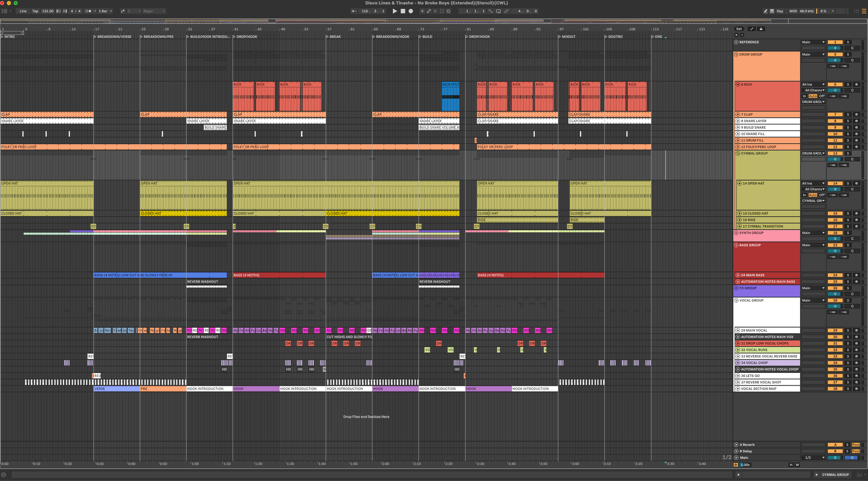Select the blue KICK (FILT clip

click(451, 96)
